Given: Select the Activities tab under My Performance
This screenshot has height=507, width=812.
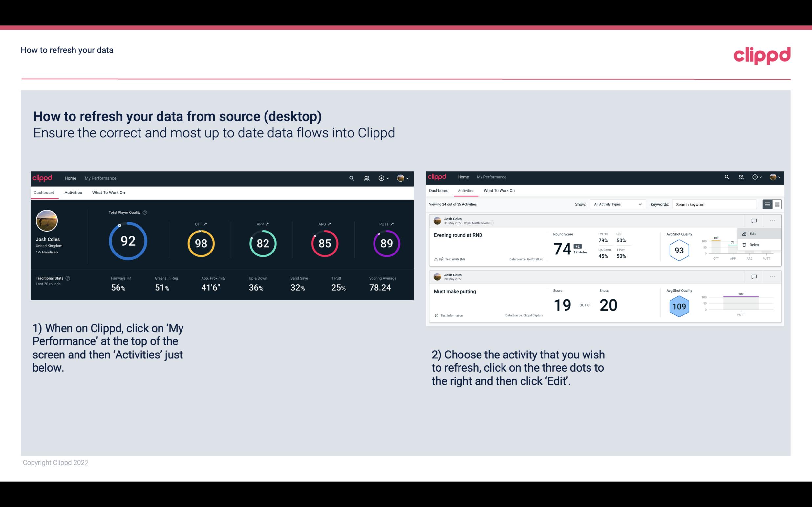Looking at the screenshot, I should [73, 192].
